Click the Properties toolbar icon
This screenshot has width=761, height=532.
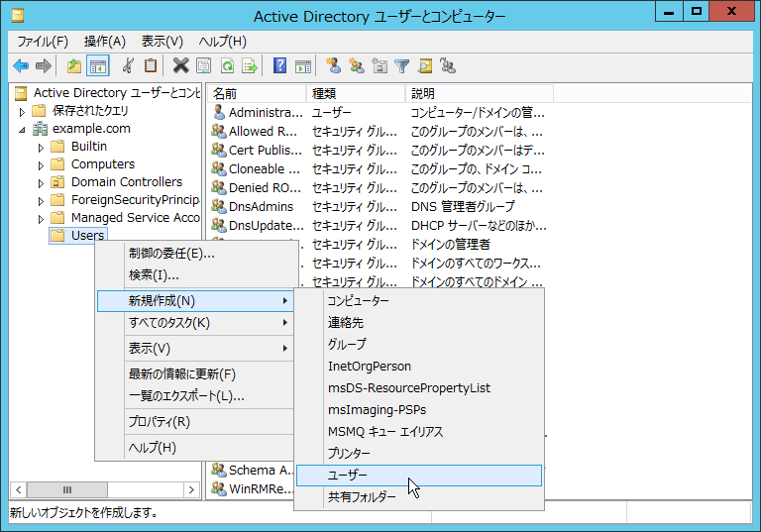pos(203,65)
